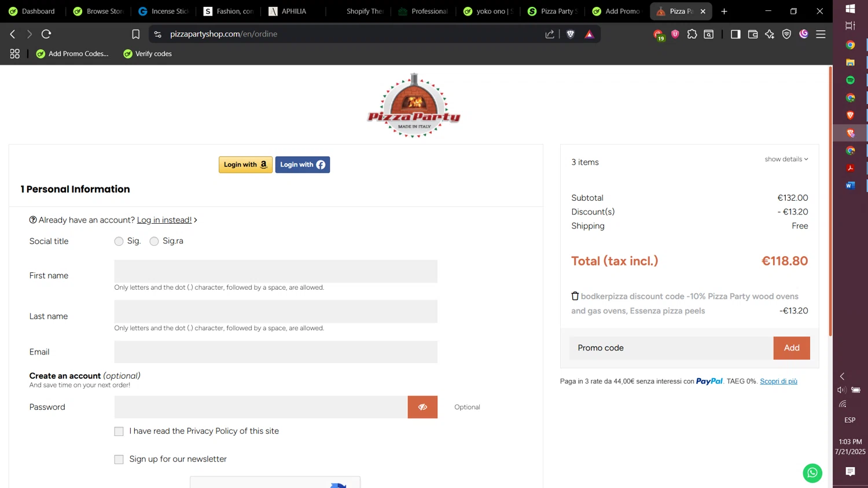
Task: Click the share page icon
Action: 550,34
